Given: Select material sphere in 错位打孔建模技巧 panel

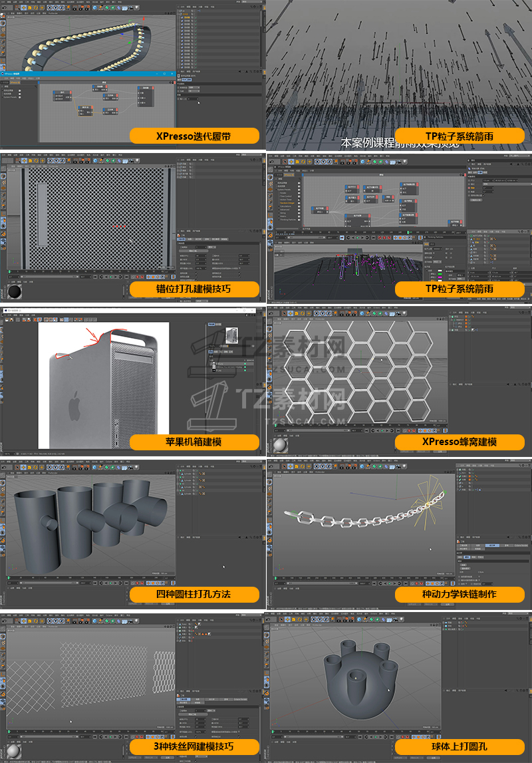Looking at the screenshot, I should coord(15,291).
